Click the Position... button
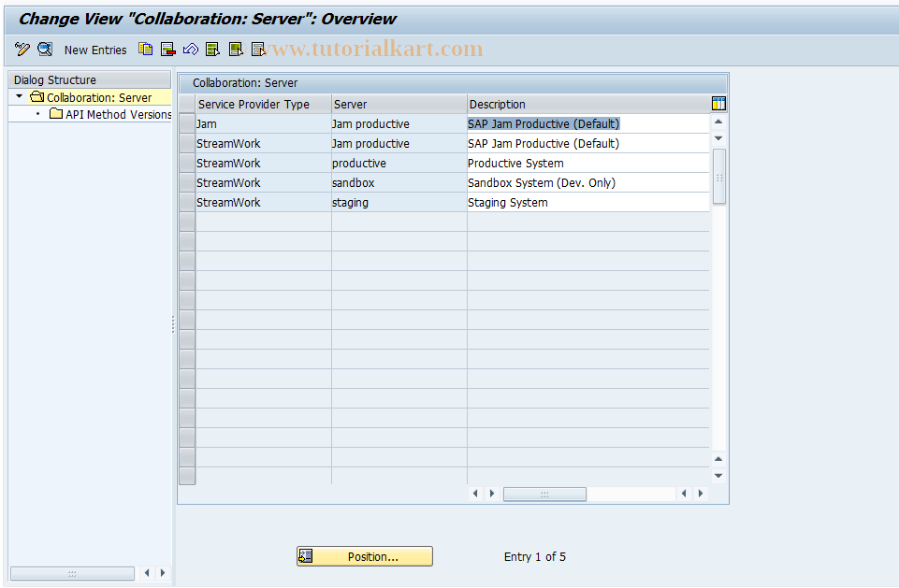Screen dimensions: 899x588 [365, 556]
